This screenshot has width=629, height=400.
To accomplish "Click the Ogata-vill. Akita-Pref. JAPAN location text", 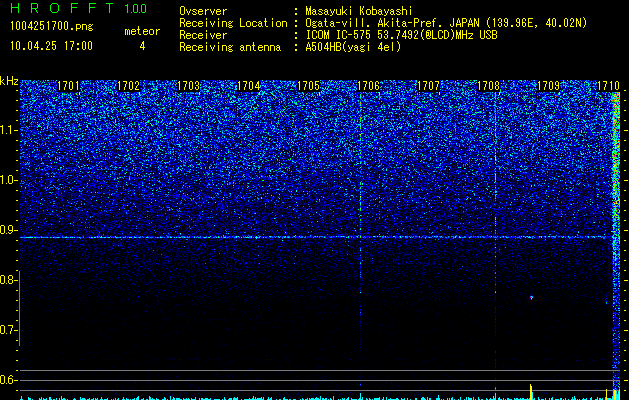I will [x=446, y=23].
